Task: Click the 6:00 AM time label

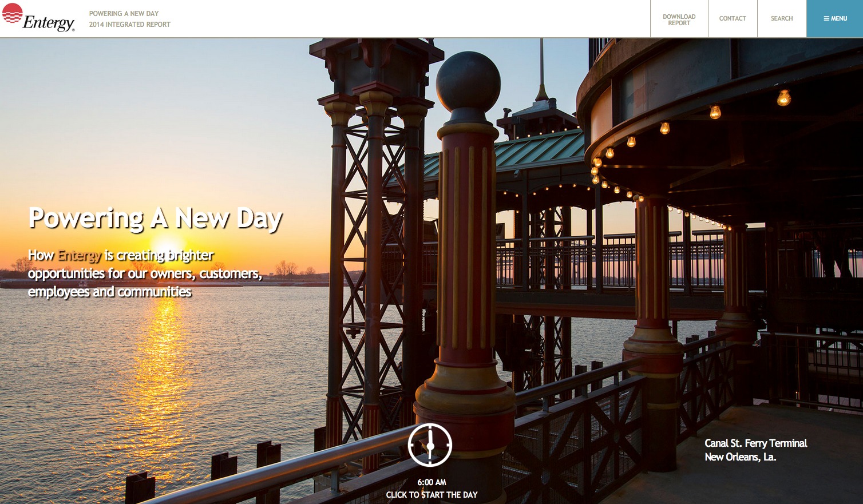Action: [x=431, y=482]
